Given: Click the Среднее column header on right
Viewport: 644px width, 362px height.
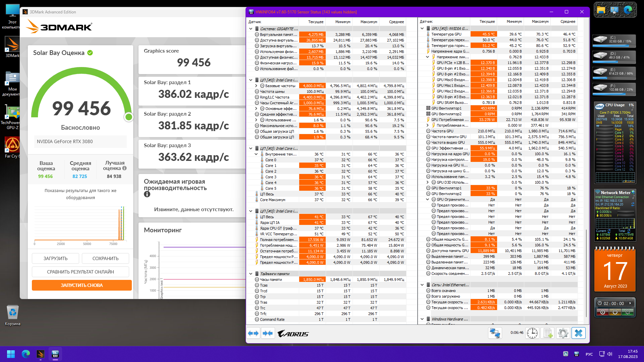Looking at the screenshot, I should (x=568, y=21).
